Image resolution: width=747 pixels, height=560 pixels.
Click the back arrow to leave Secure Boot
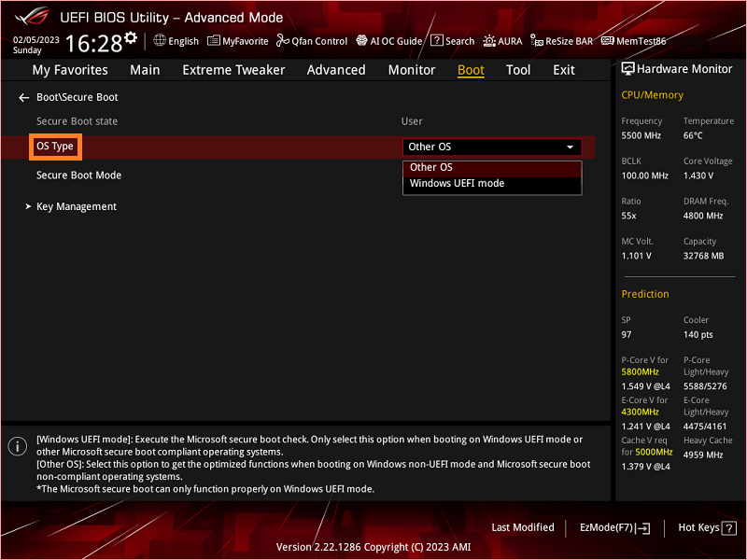pos(22,96)
